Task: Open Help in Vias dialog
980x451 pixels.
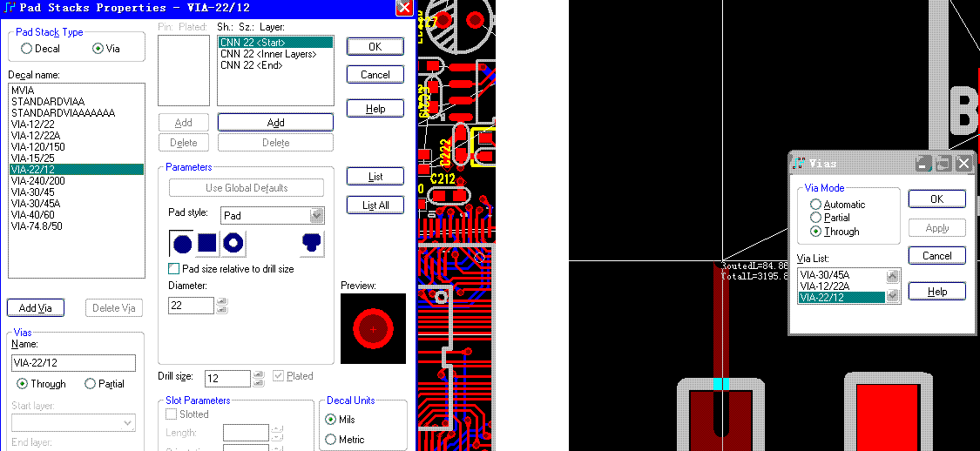Action: pyautogui.click(x=936, y=291)
